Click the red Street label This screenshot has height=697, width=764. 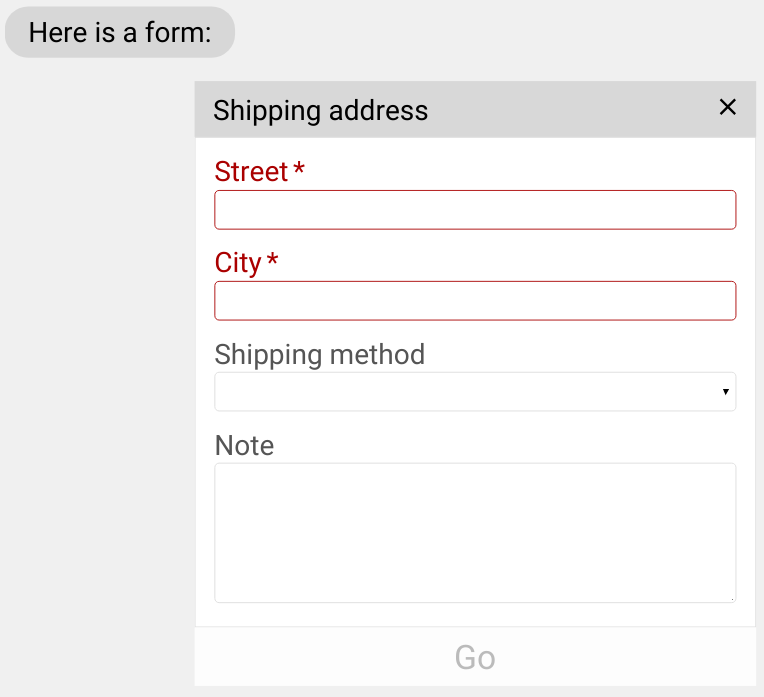click(x=251, y=172)
